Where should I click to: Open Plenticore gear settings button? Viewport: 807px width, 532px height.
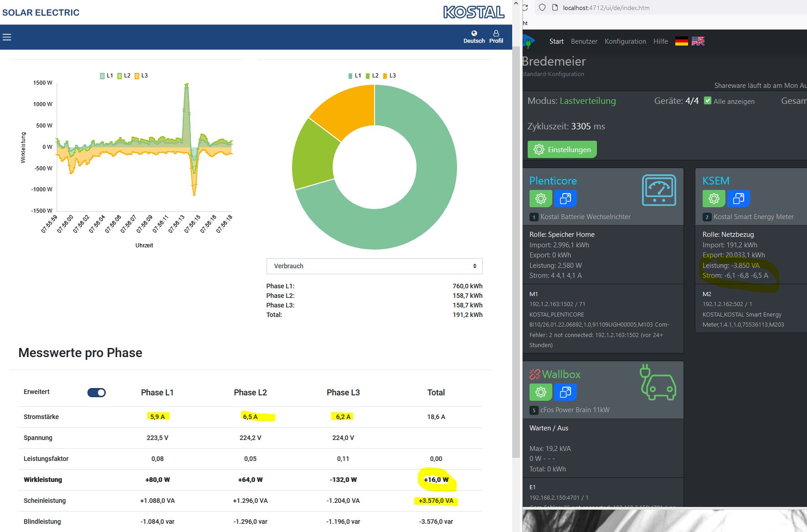point(540,199)
